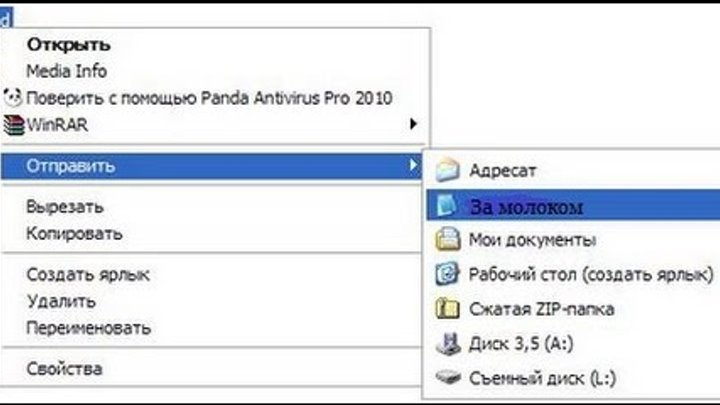
Task: Click the Съемный диск drive icon
Action: pos(449,379)
